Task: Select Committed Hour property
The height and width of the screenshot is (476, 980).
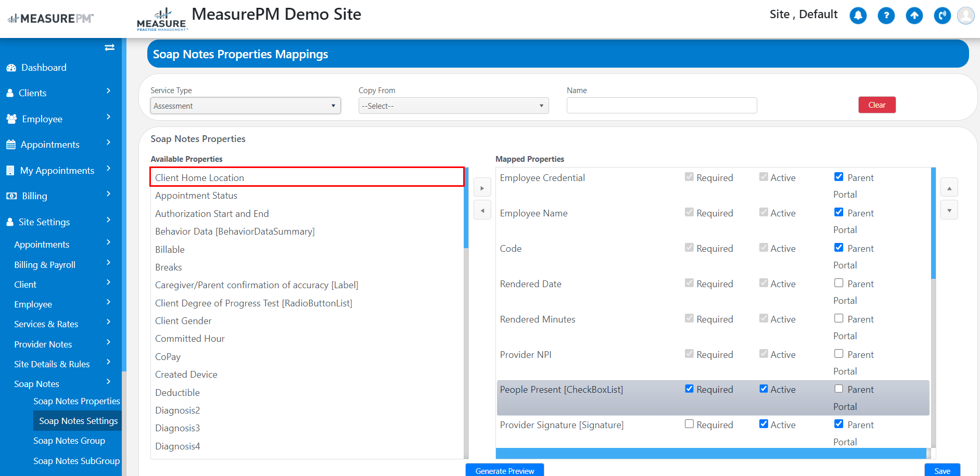Action: tap(307, 339)
